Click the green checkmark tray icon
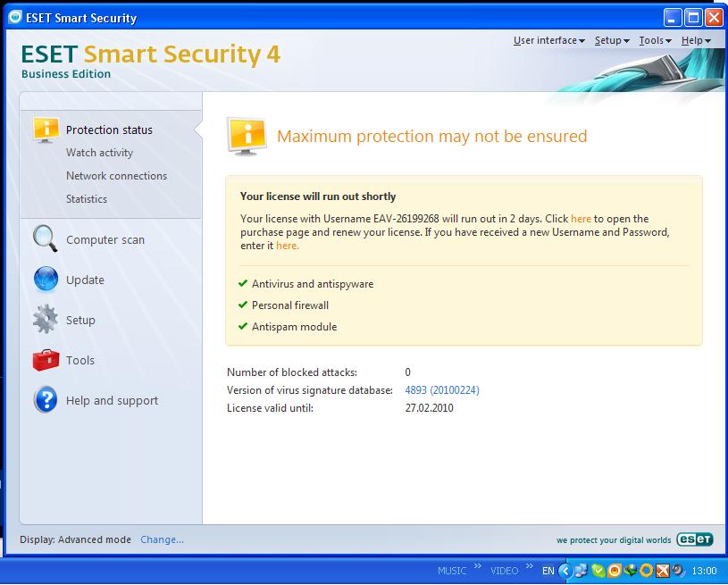 tap(598, 570)
